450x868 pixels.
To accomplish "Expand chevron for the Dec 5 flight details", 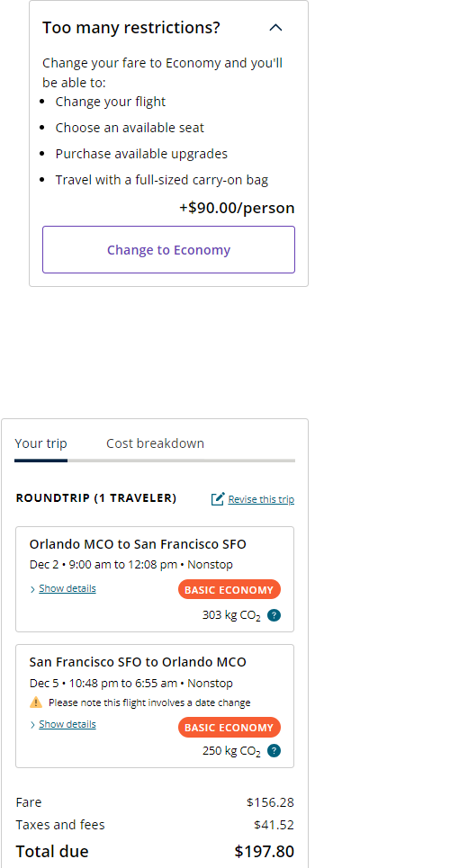I will pos(33,725).
